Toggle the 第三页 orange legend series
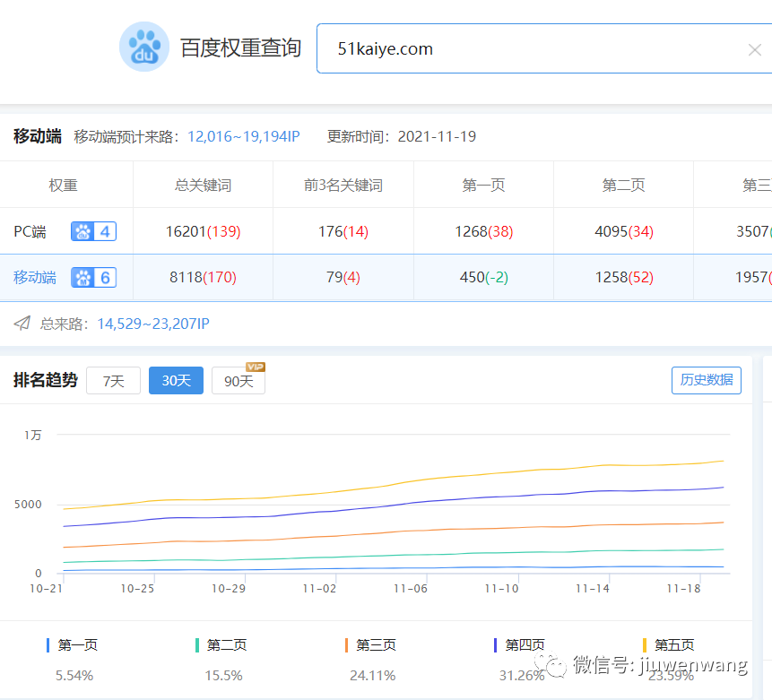The height and width of the screenshot is (700, 772). 370,644
